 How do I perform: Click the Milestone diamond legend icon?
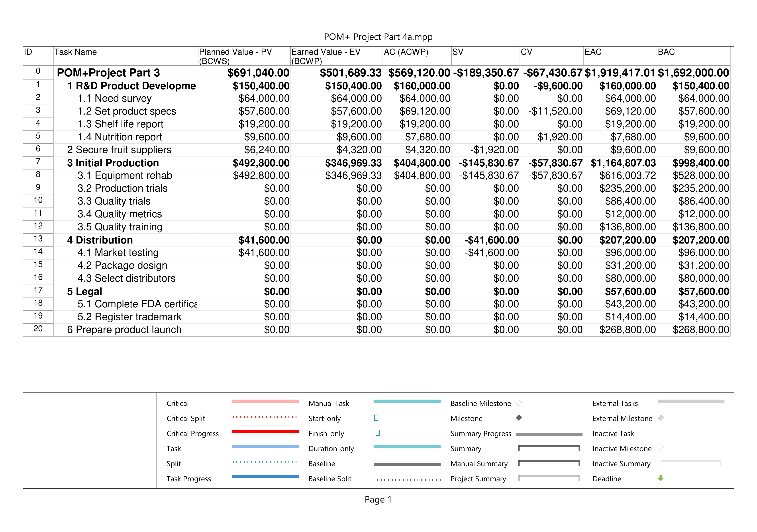[x=519, y=418]
